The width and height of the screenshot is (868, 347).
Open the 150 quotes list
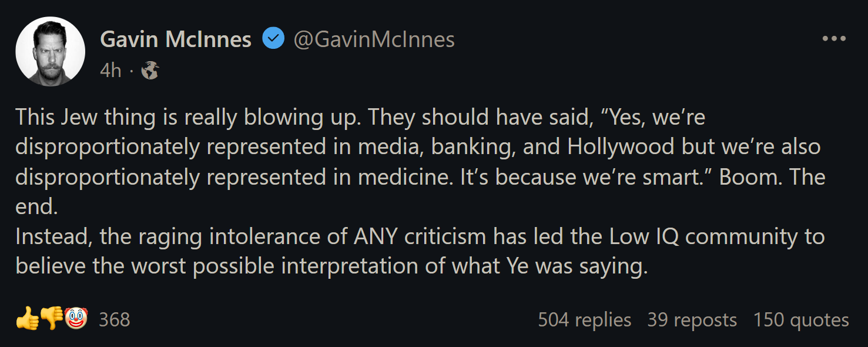pos(801,320)
